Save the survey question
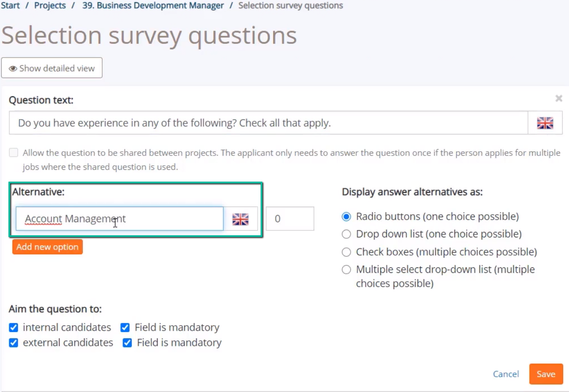This screenshot has width=569, height=392. (x=546, y=374)
